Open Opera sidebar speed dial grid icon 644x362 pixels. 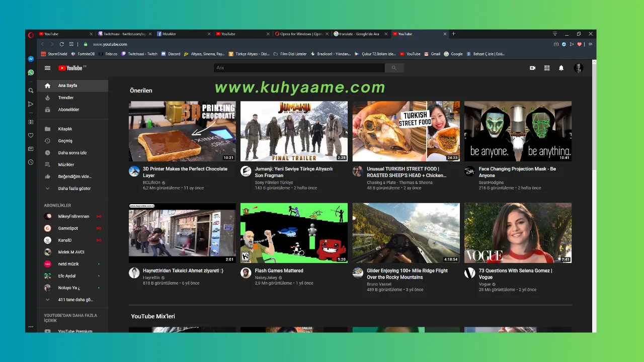coord(31,122)
